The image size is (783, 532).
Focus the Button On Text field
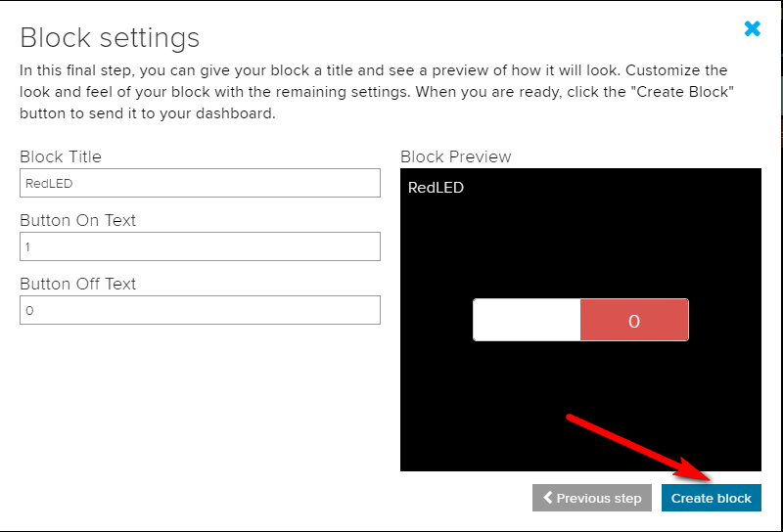200,246
